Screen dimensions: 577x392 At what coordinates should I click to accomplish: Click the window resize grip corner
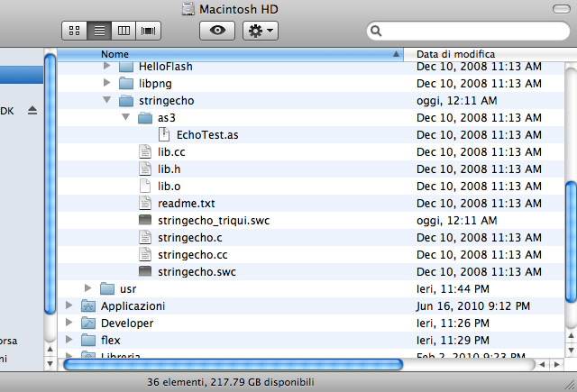pos(571,385)
